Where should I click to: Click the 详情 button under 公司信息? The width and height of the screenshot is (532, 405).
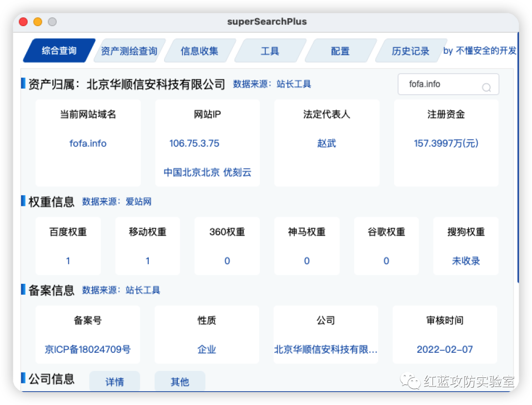115,381
